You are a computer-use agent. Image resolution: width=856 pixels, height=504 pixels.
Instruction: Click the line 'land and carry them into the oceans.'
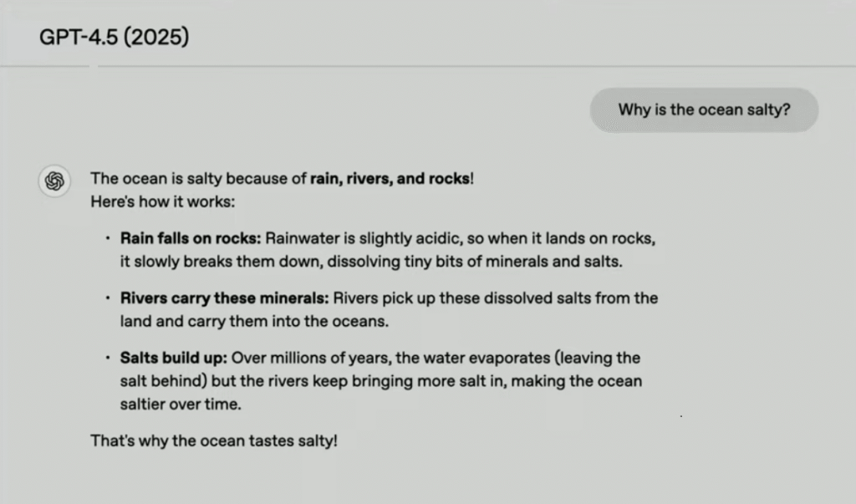[254, 321]
